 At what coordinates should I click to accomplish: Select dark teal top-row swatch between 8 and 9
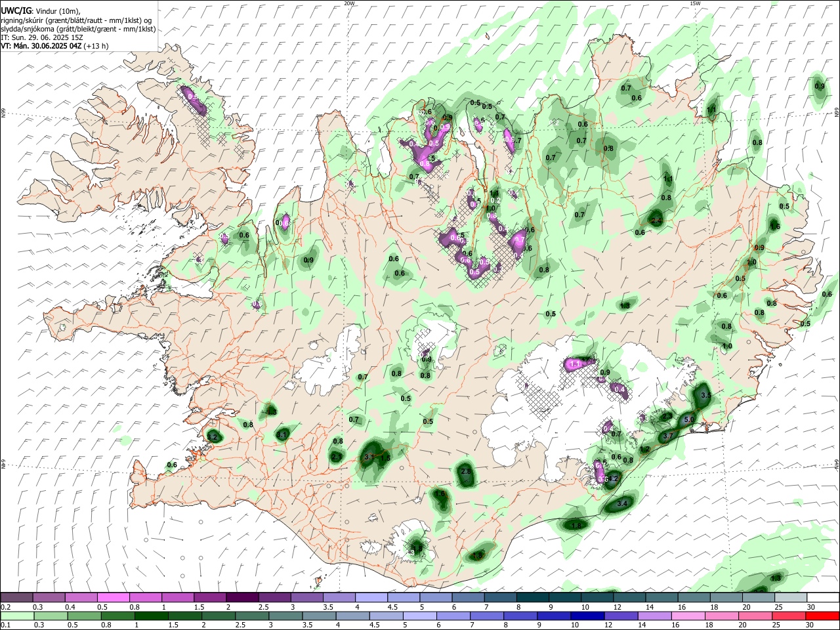532,598
